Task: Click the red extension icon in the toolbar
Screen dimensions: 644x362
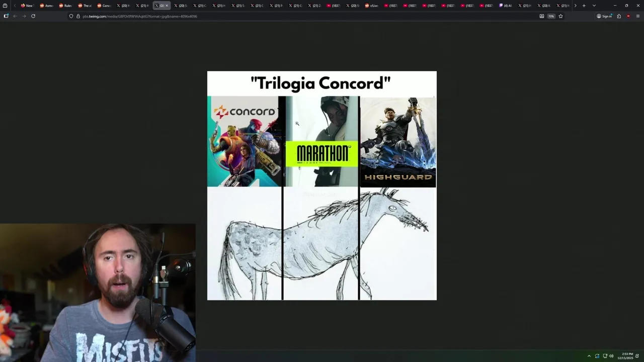Action: pos(628,16)
